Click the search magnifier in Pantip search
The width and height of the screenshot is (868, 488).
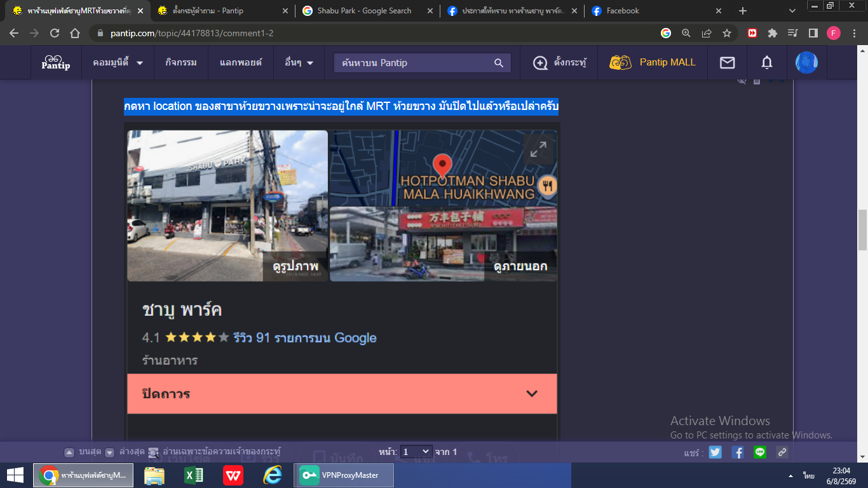click(x=499, y=63)
